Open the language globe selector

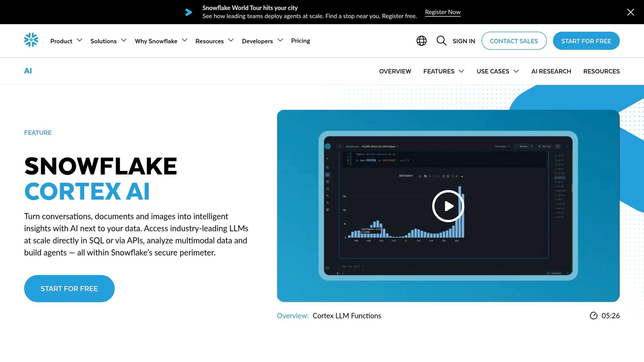click(x=421, y=41)
